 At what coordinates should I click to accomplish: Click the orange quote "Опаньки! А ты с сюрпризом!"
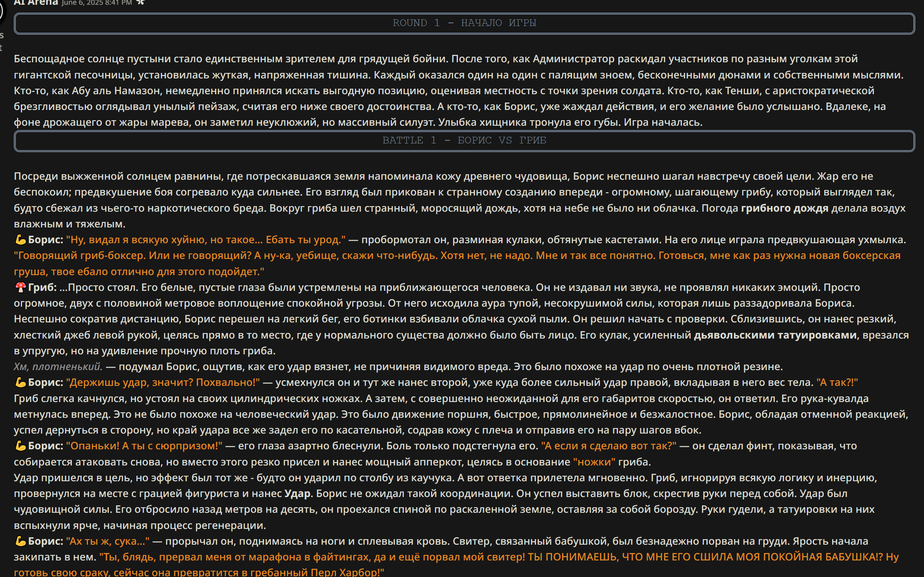[144, 446]
